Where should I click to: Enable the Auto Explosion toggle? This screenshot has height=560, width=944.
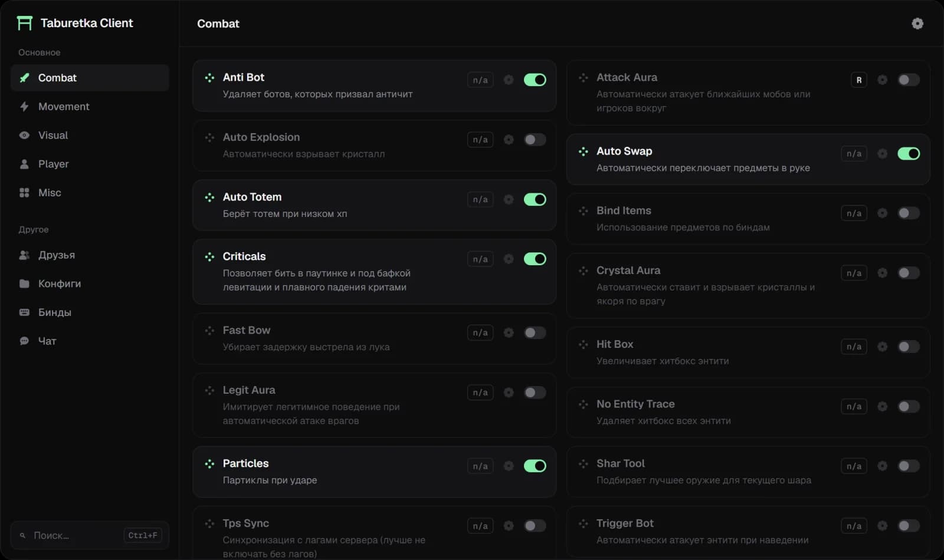pyautogui.click(x=535, y=140)
